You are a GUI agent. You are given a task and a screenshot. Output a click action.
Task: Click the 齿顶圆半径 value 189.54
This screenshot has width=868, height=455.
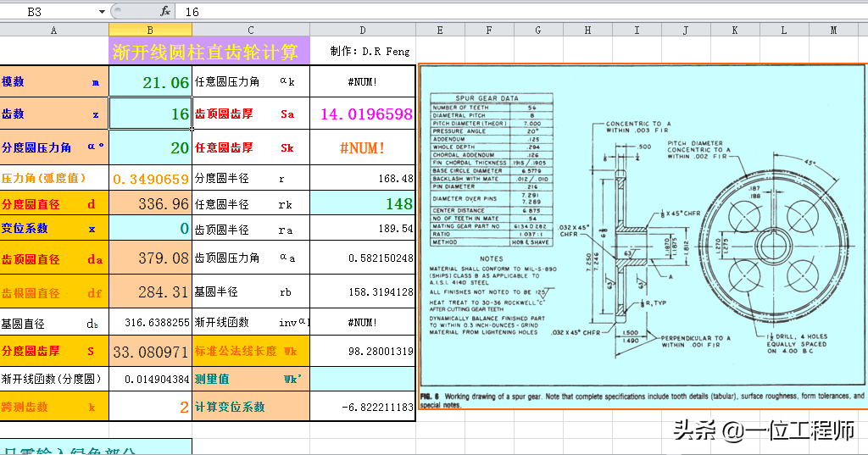(x=363, y=228)
